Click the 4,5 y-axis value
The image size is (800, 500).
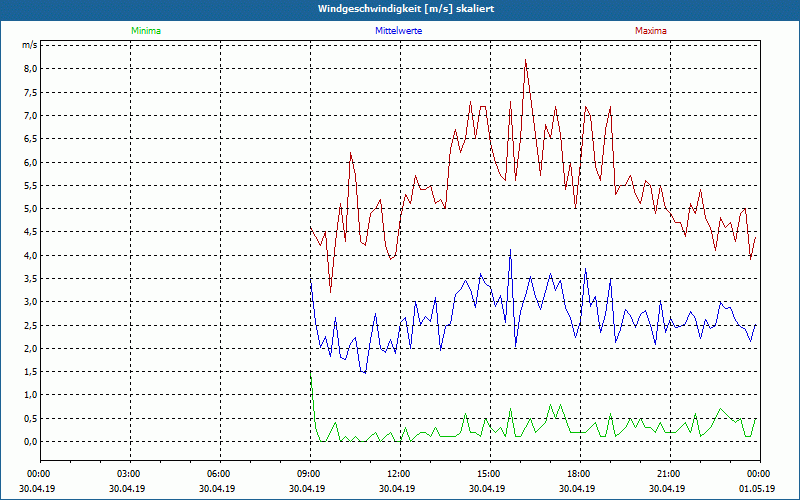tap(31, 232)
